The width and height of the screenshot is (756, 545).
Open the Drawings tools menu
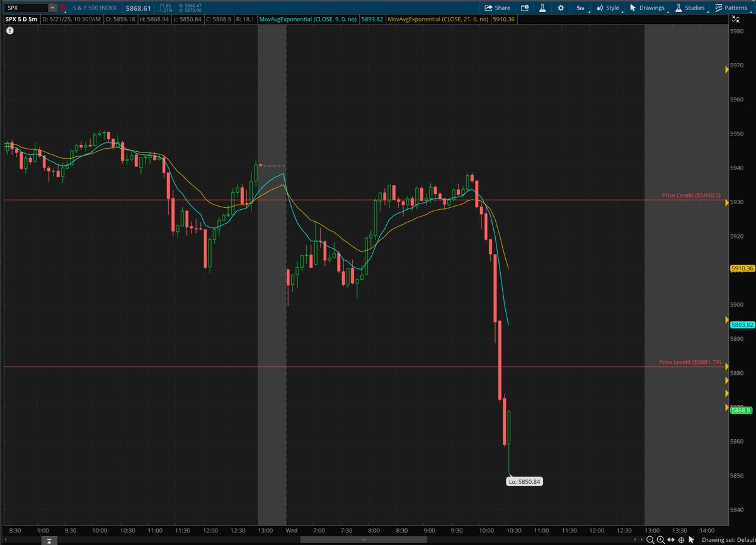click(646, 8)
